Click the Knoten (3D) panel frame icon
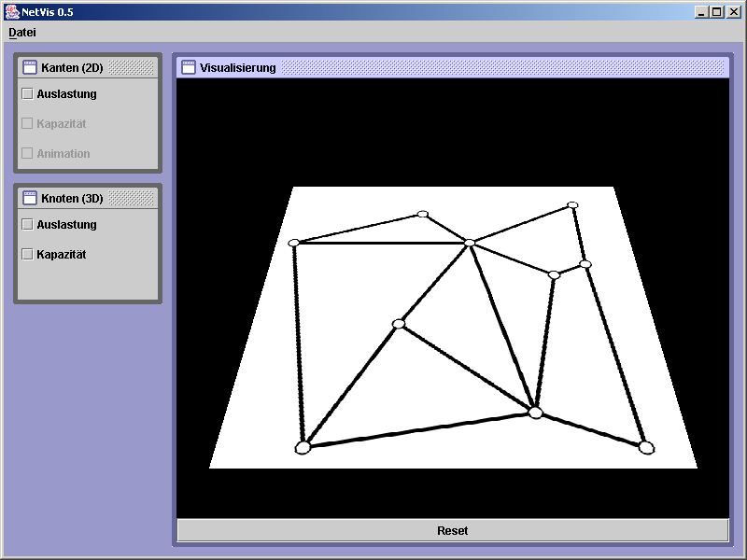 coord(30,198)
